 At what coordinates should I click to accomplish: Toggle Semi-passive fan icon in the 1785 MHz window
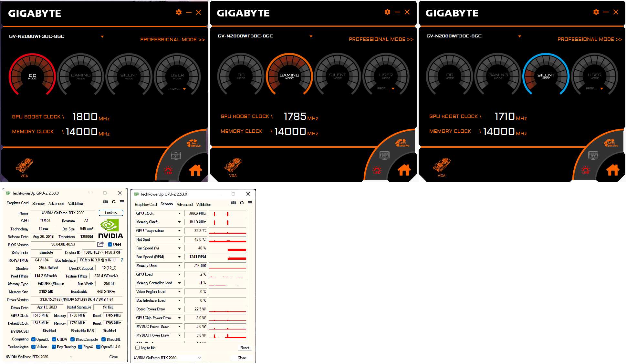(402, 143)
